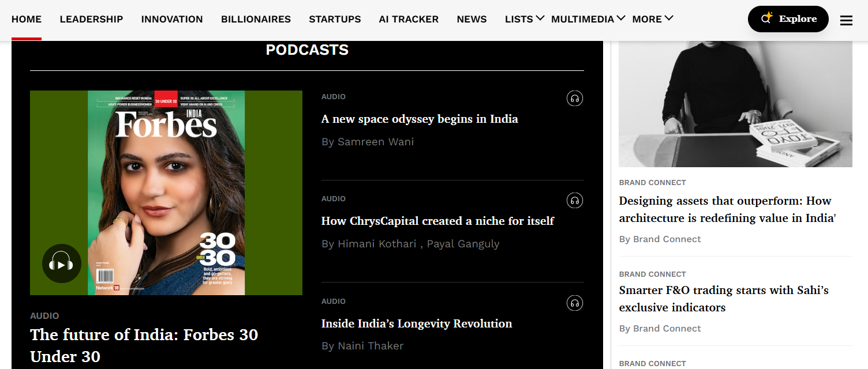Open the hamburger menu icon

coord(846,20)
